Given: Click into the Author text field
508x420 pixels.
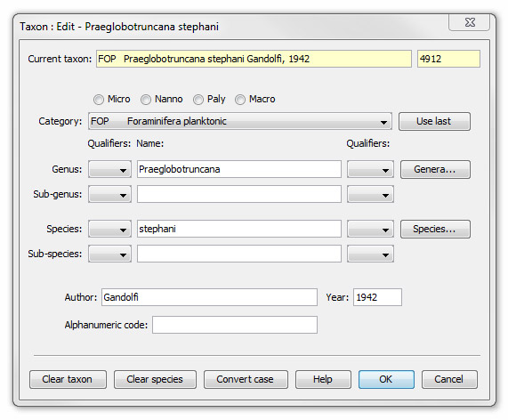Looking at the screenshot, I should tap(209, 297).
